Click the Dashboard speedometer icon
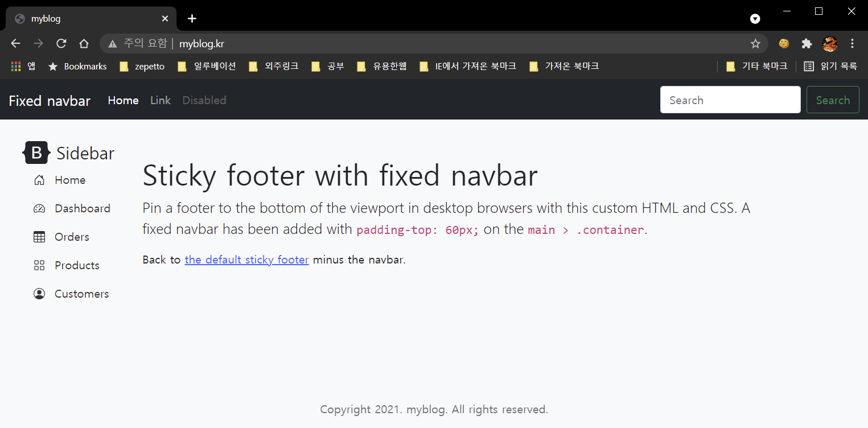 point(39,209)
